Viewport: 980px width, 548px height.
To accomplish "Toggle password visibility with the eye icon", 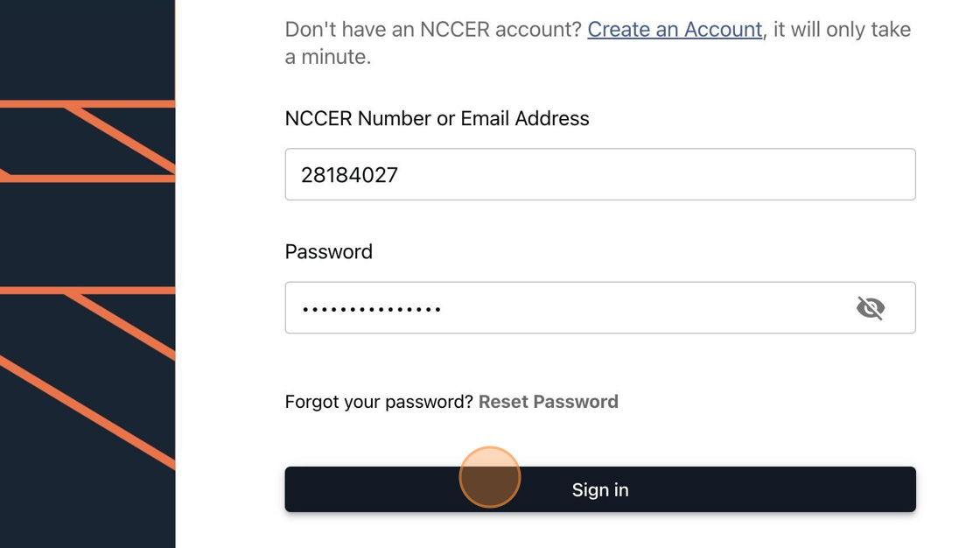I will click(871, 307).
